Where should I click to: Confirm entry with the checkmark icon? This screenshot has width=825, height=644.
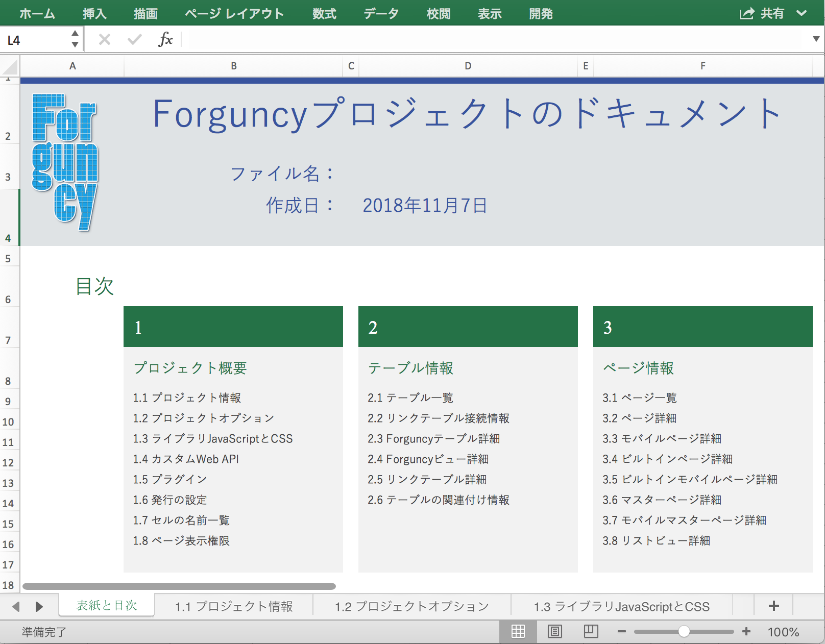pyautogui.click(x=135, y=39)
